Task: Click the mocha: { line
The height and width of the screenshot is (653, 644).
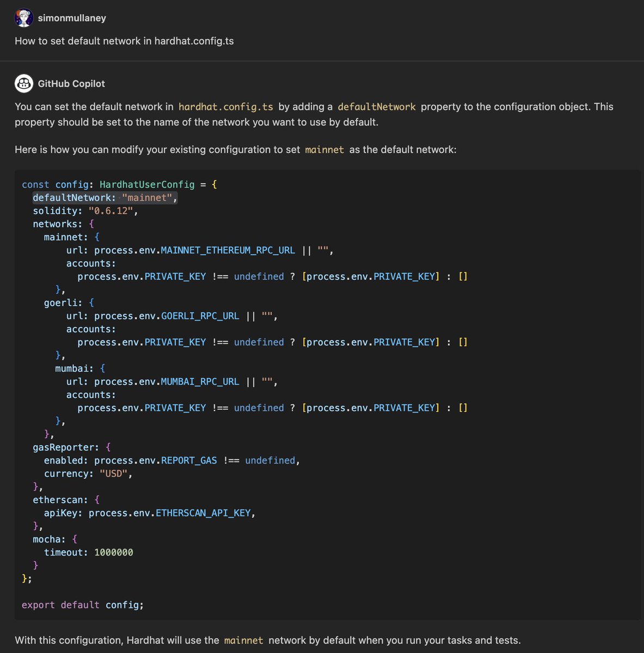Action: click(x=55, y=539)
